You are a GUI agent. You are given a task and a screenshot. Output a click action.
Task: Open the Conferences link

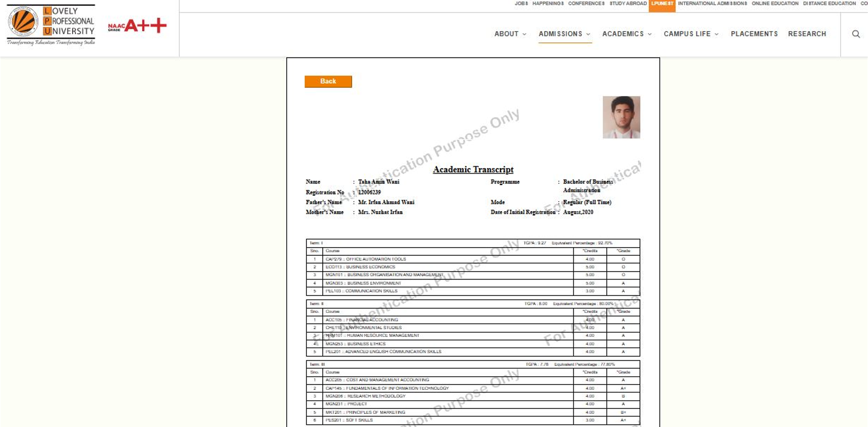tap(586, 4)
